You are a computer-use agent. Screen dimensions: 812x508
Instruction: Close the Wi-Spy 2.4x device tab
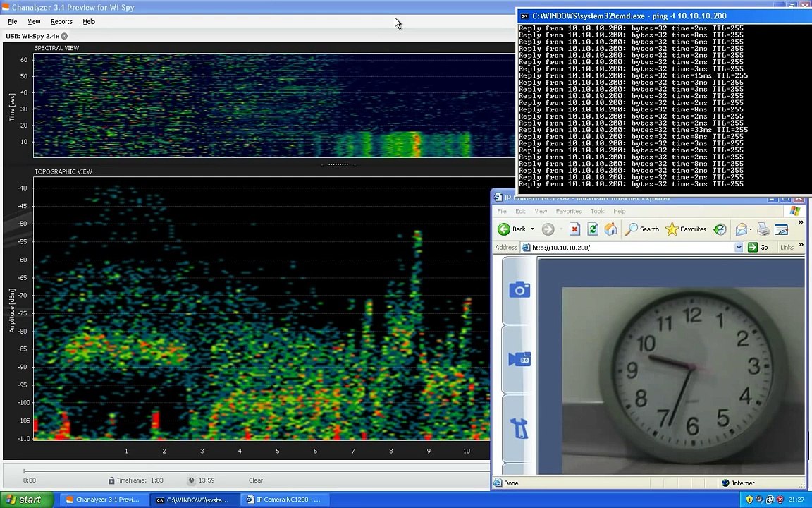(64, 36)
